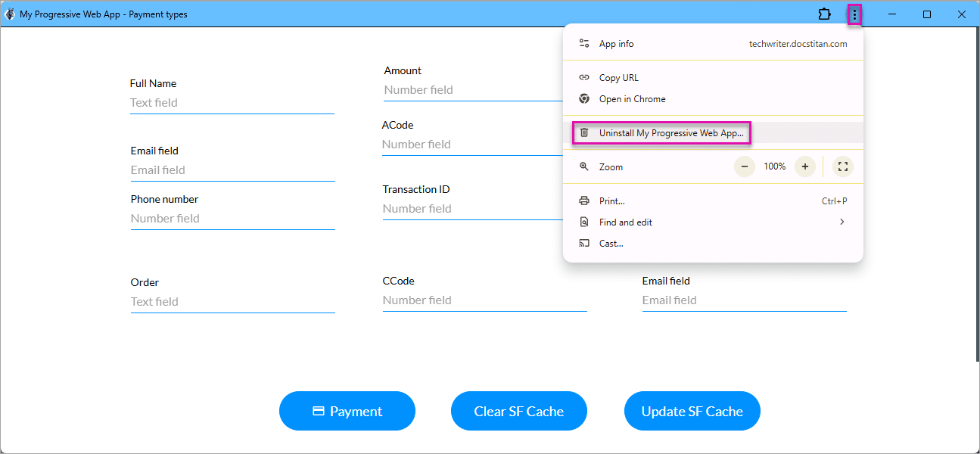Open App info from the menu
Image resolution: width=980 pixels, height=454 pixels.
point(617,44)
